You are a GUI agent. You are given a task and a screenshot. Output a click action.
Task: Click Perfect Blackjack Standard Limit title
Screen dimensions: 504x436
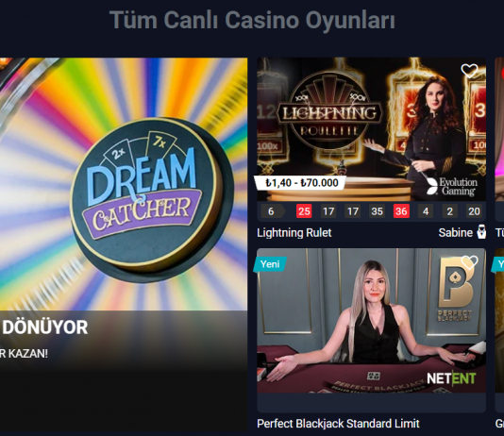[x=338, y=424]
